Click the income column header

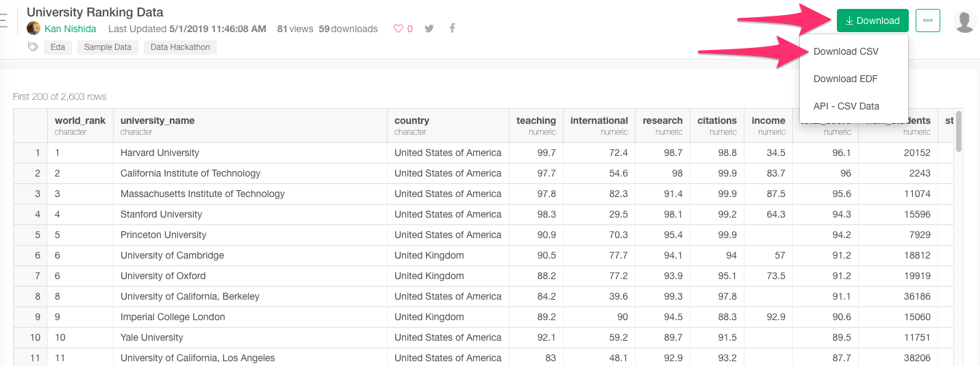pyautogui.click(x=768, y=125)
